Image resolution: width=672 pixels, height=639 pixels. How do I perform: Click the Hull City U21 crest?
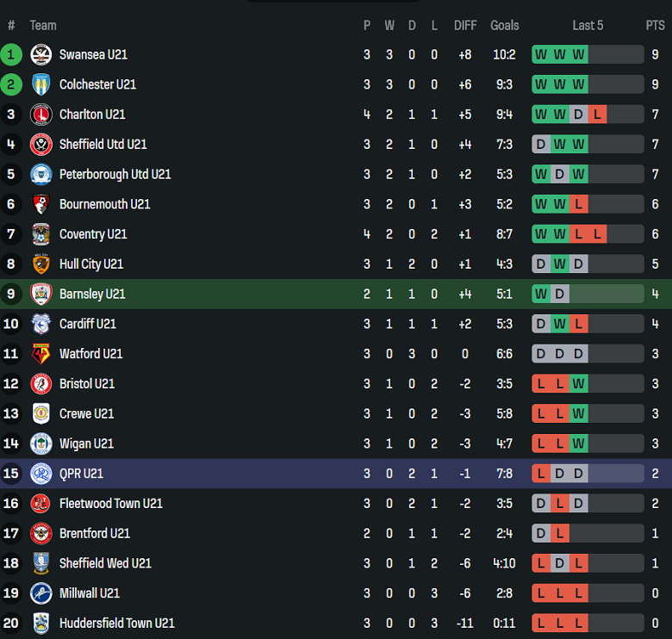[40, 264]
